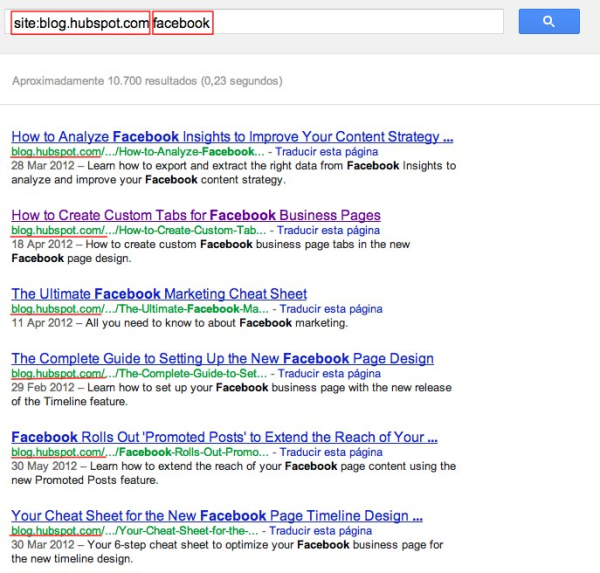The image size is (600, 573).
Task: Open 'How to Analyze Facebook Insights' result
Action: coord(232,137)
